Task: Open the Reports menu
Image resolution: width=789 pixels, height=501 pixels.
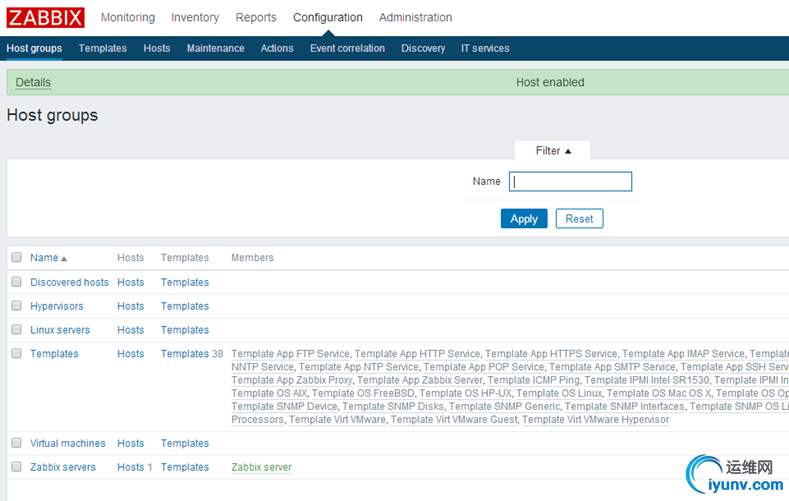Action: point(256,18)
